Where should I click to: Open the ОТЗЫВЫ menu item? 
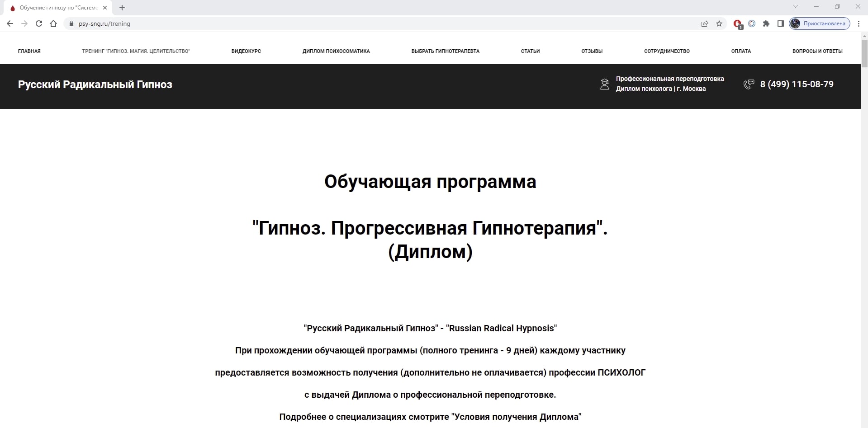592,51
